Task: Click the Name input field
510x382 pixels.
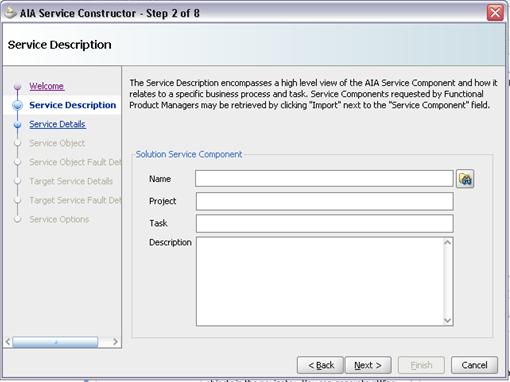Action: 324,179
